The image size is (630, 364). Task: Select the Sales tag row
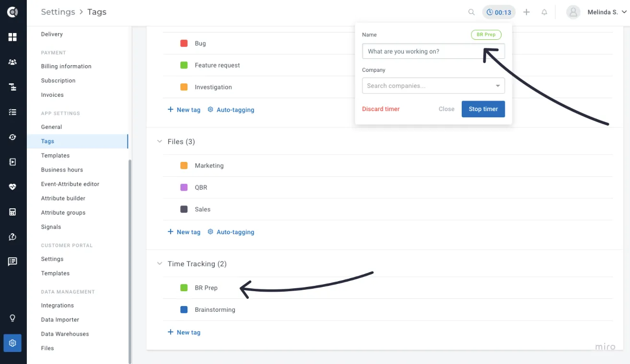pyautogui.click(x=387, y=209)
